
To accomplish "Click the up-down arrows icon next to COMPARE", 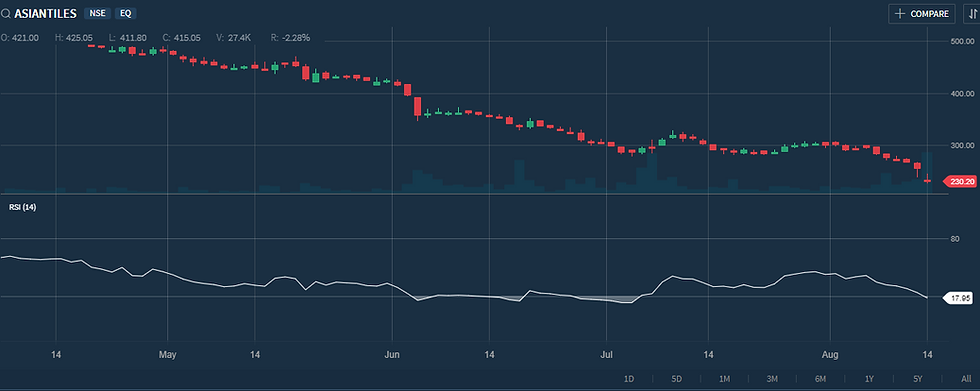I will pyautogui.click(x=972, y=14).
